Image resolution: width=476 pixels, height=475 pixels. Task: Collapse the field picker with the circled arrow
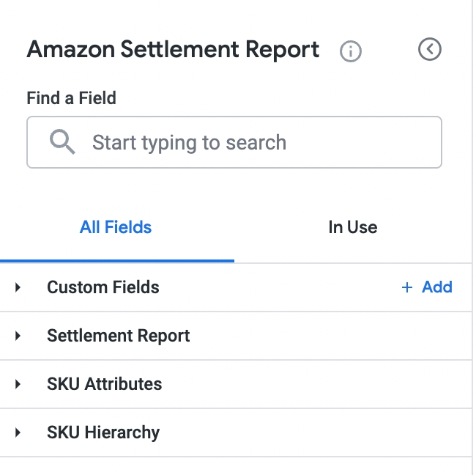(x=430, y=50)
